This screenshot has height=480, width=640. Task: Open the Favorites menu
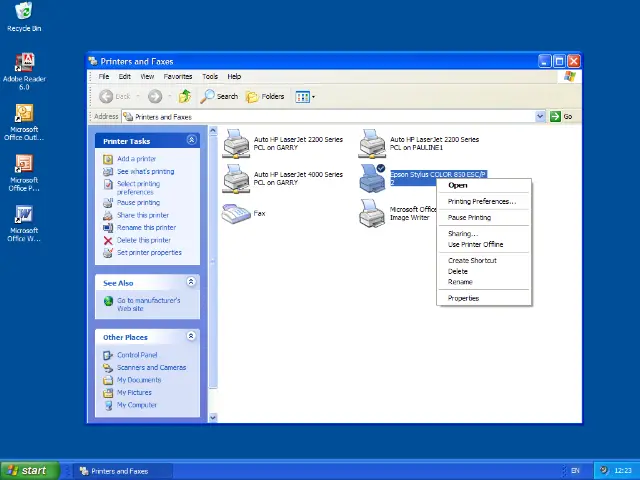tap(178, 76)
